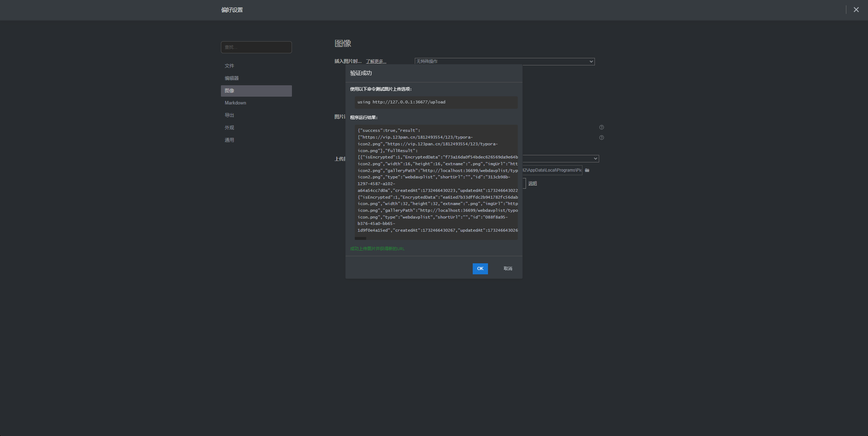This screenshot has height=436, width=868.
Task: Click the 插入图片时 label
Action: tap(348, 61)
